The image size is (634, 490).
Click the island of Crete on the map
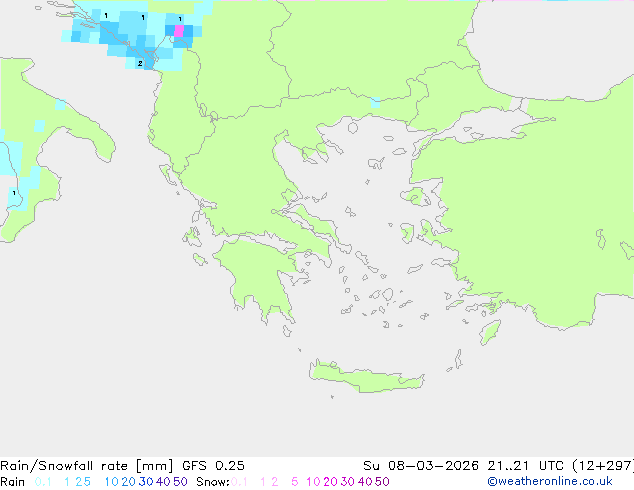pos(366,377)
